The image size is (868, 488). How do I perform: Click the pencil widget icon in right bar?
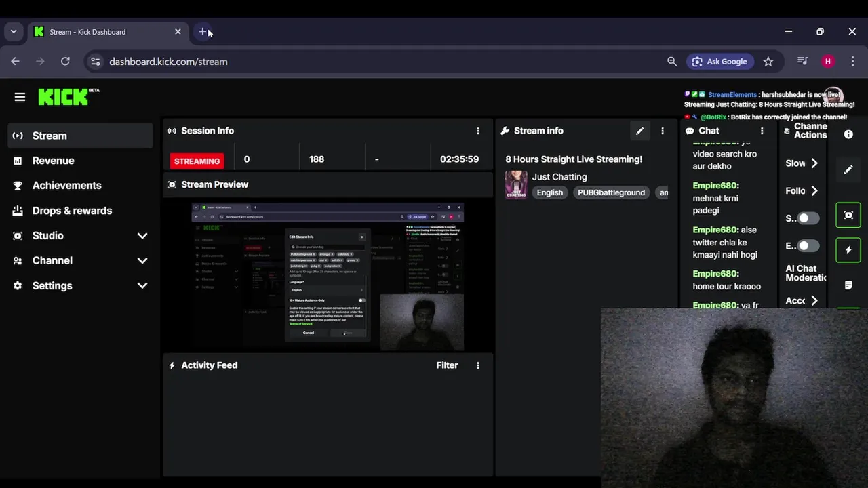pyautogui.click(x=848, y=169)
